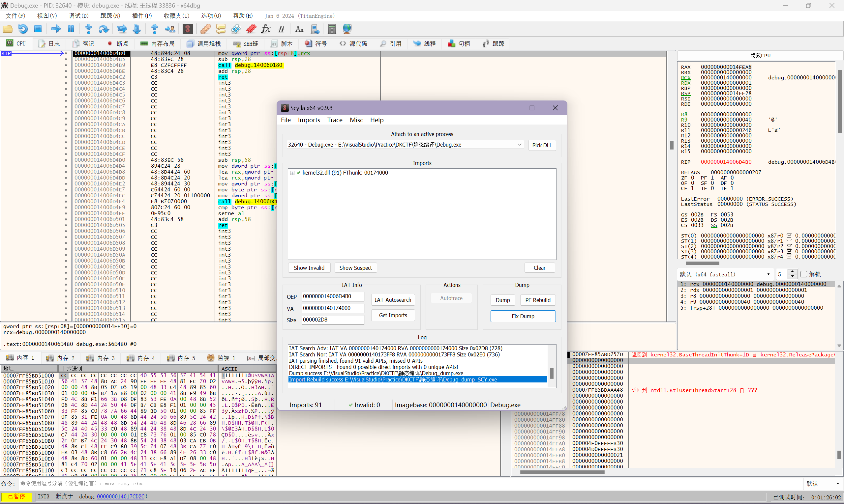Click the Trace Into toolbar icon

(122, 29)
